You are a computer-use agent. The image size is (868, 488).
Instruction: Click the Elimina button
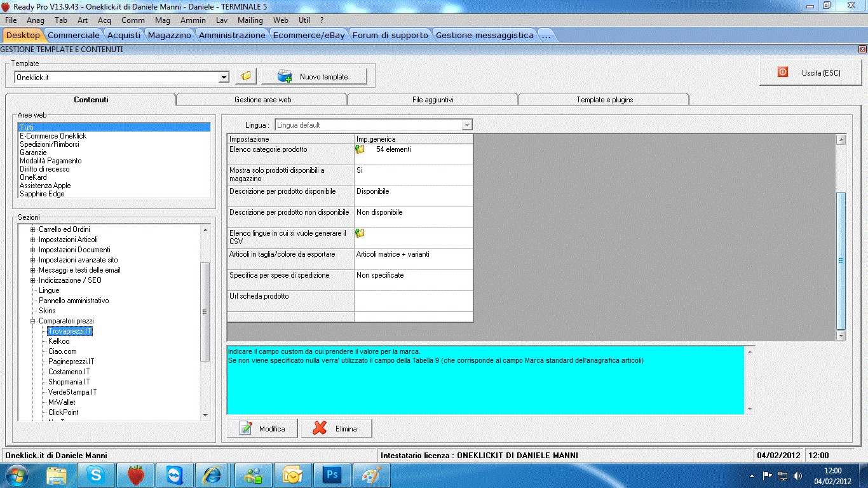point(336,429)
